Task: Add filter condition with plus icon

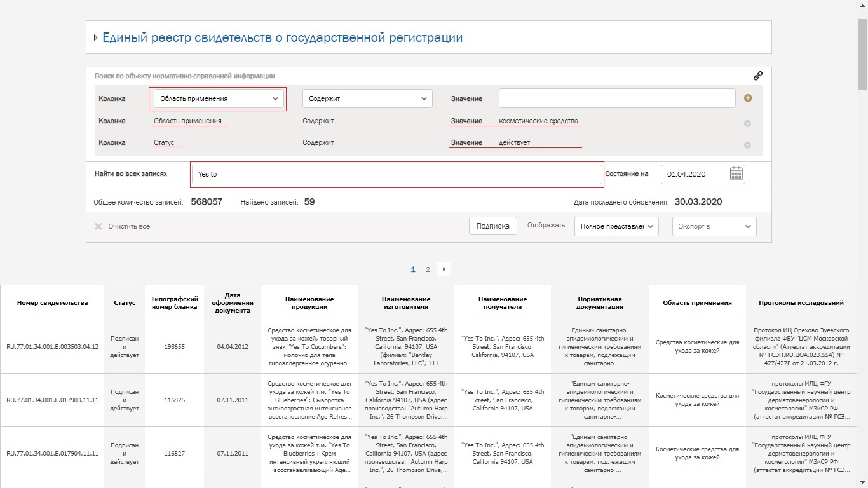Action: pyautogui.click(x=748, y=98)
